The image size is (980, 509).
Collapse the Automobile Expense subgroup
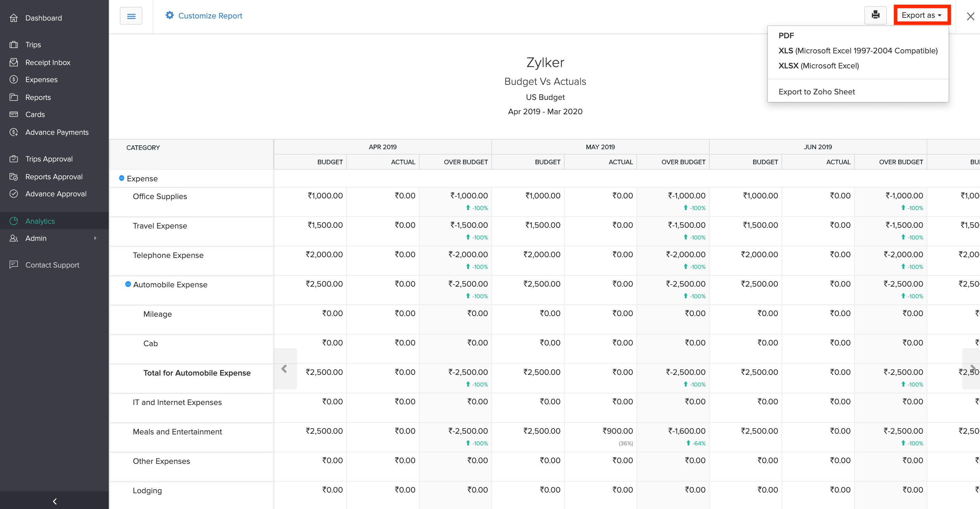[x=128, y=284]
